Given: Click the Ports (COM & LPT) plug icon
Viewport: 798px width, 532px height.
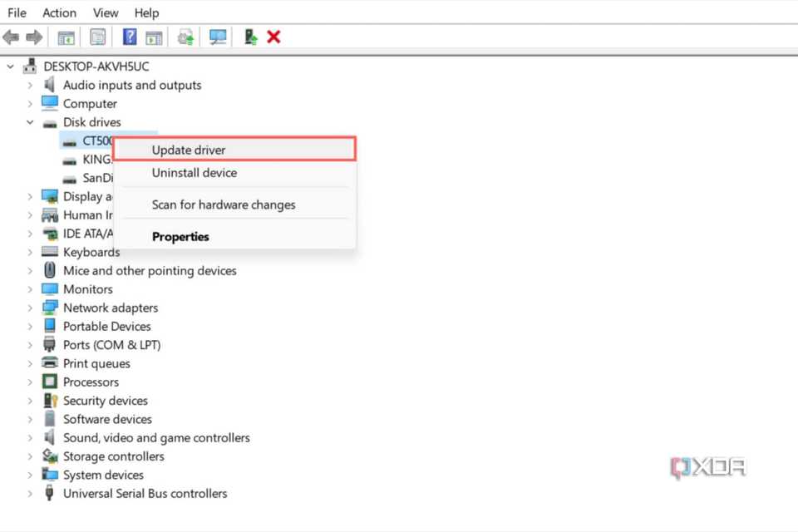Looking at the screenshot, I should click(x=49, y=344).
